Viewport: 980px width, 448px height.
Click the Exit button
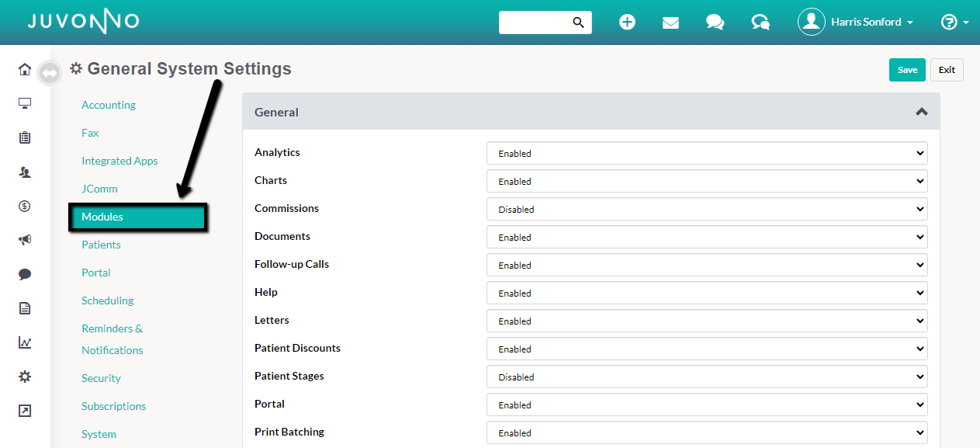tap(947, 70)
